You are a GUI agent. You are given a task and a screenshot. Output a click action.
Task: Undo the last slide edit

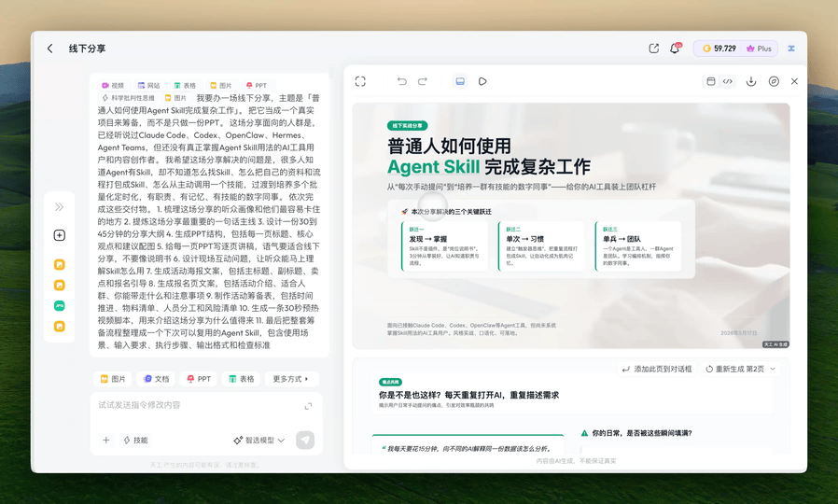tap(402, 81)
